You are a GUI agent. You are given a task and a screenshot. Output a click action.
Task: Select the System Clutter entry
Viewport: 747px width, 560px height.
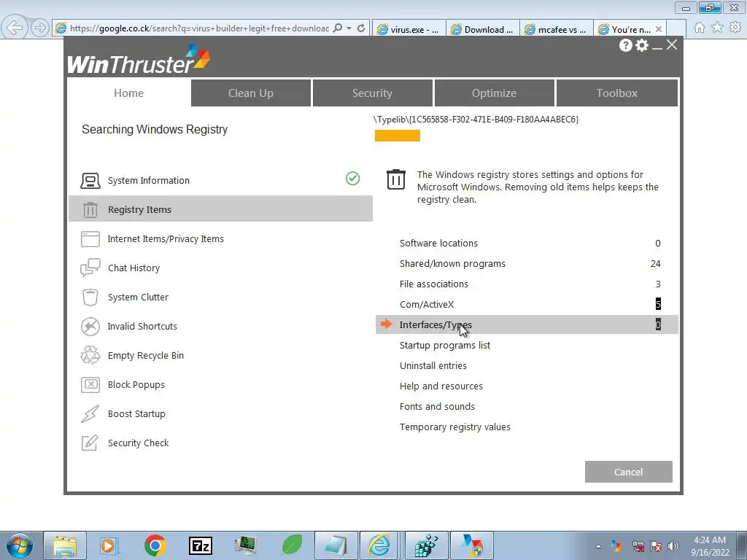click(x=220, y=297)
